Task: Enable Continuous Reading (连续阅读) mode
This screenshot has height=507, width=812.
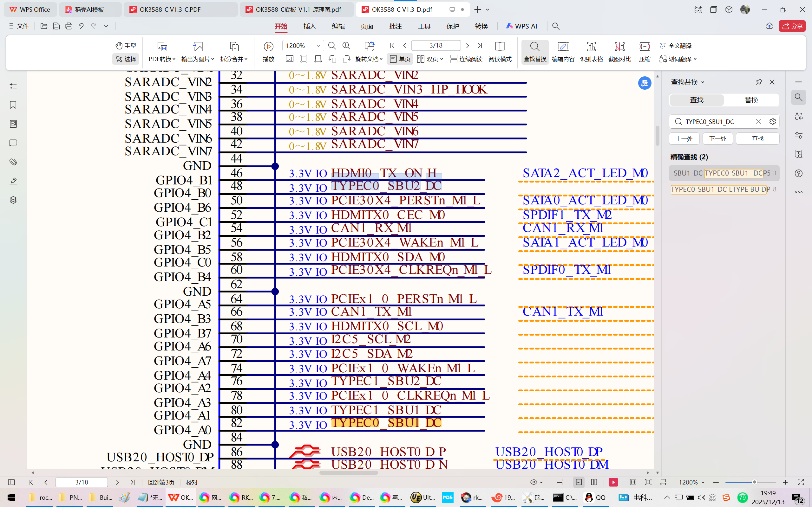Action: 466,59
